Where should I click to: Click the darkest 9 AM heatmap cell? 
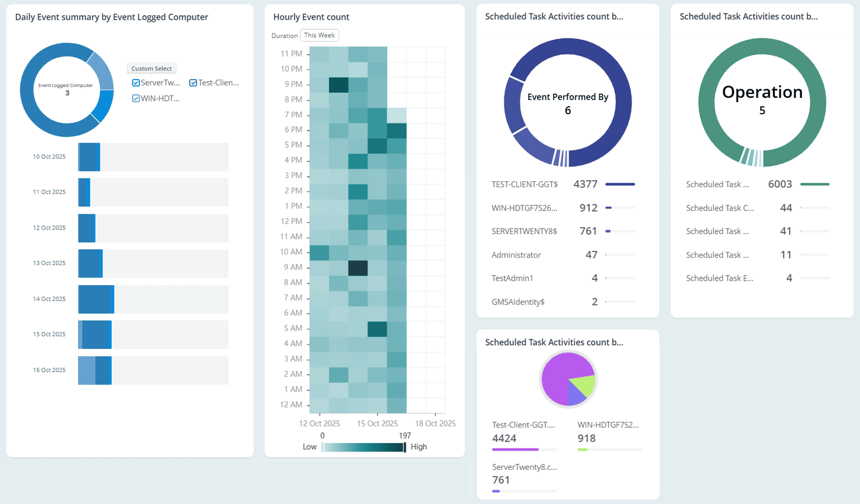358,268
